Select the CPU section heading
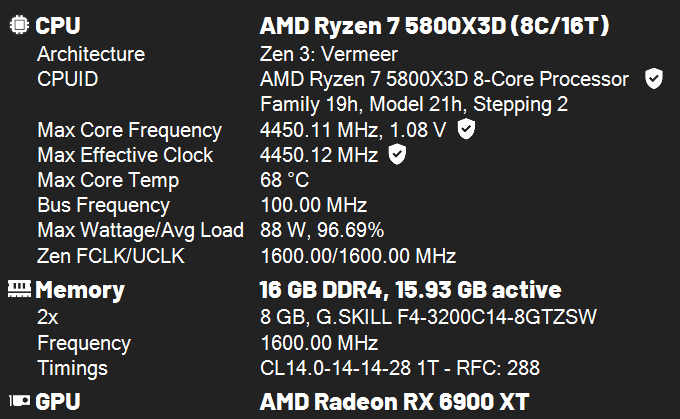 58,26
